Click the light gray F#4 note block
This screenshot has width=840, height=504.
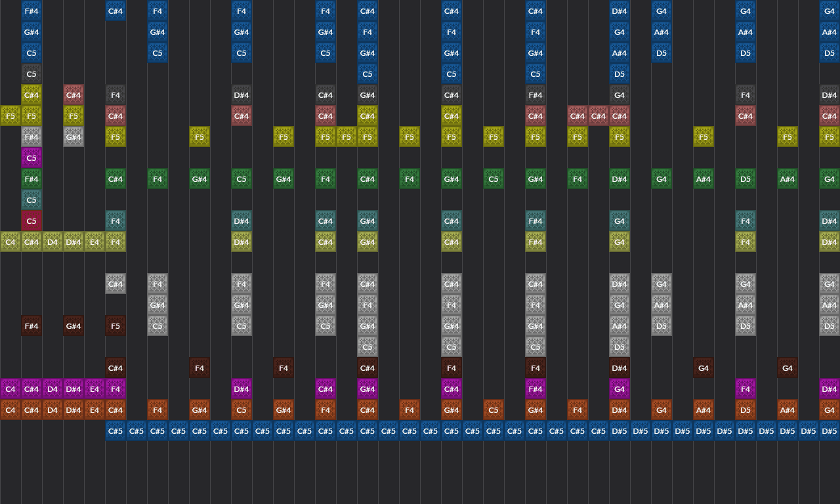click(x=31, y=137)
